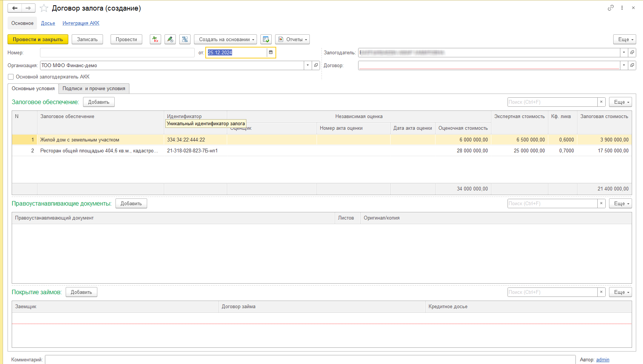Click the form icon with green arrow
This screenshot has height=364, width=643.
pos(266,39)
